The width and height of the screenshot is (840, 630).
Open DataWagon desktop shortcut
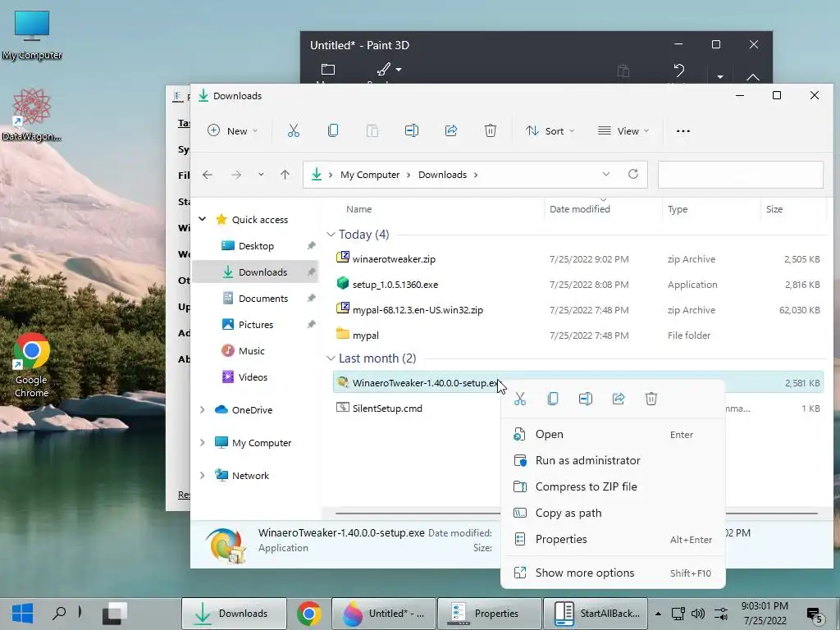tap(32, 115)
